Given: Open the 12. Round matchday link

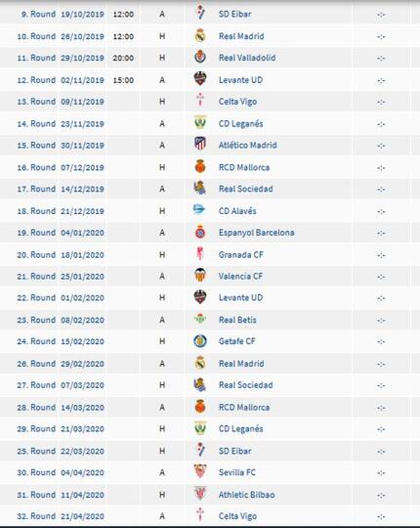Looking at the screenshot, I should pos(36,80).
